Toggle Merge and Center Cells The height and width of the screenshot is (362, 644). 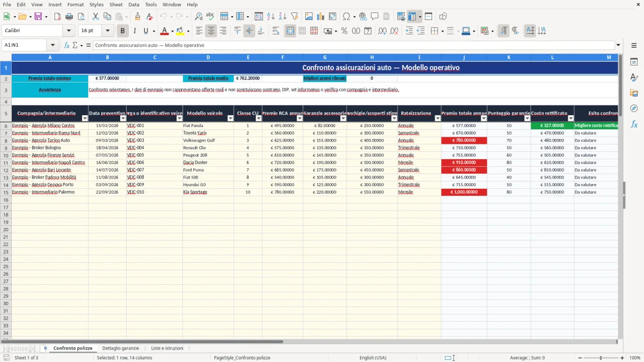(290, 31)
